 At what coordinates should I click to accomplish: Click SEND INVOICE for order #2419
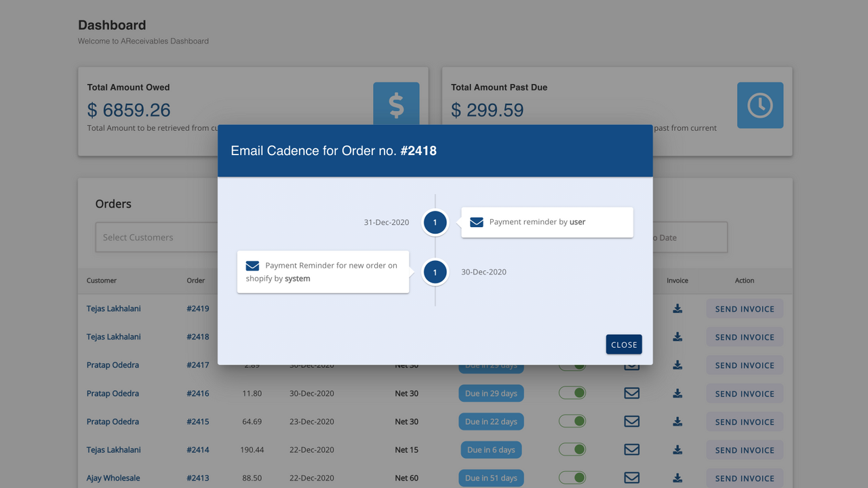click(744, 308)
